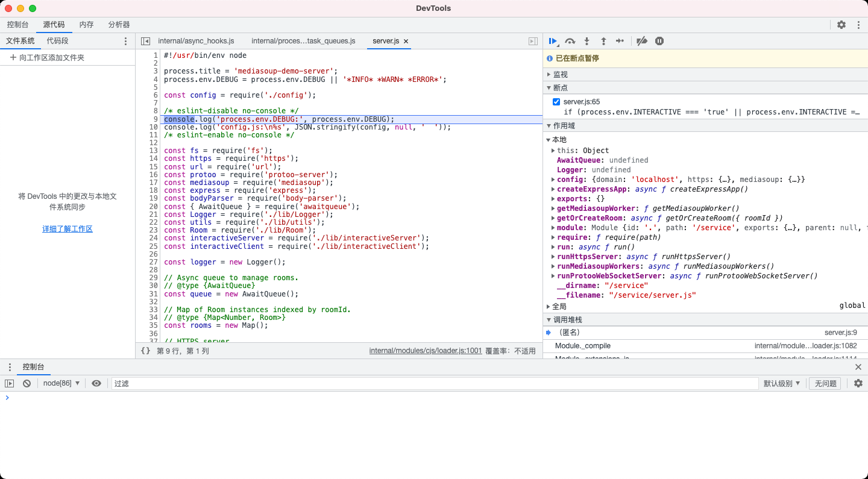This screenshot has width=868, height=479.
Task: Step out of the current function
Action: tap(603, 41)
